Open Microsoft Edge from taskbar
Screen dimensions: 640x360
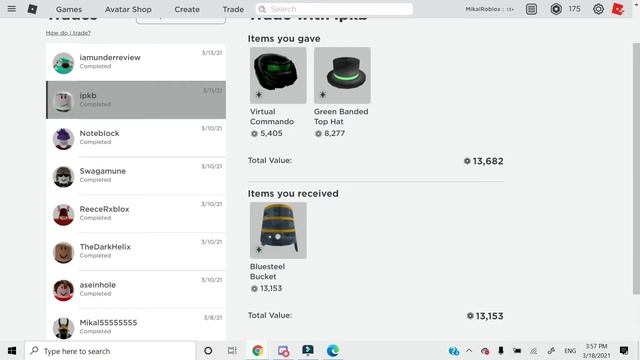333,351
